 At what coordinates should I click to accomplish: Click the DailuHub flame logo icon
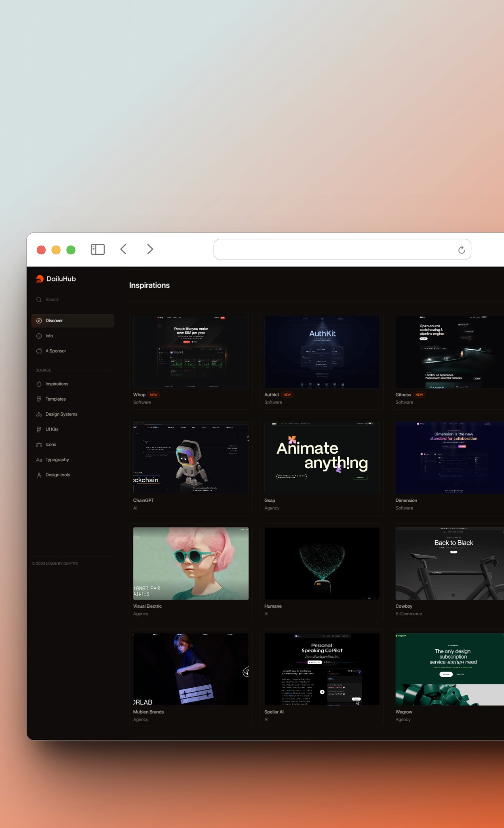[x=40, y=279]
